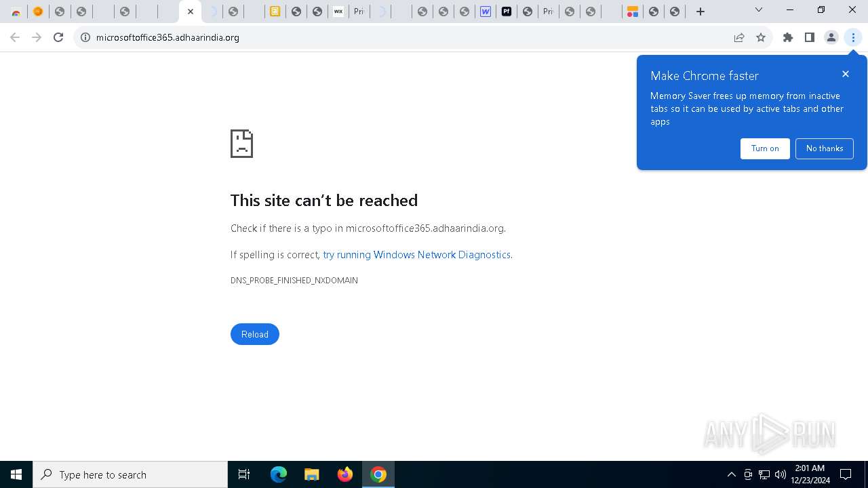Open the taskbar clock showing 2:01 AM

tap(810, 474)
